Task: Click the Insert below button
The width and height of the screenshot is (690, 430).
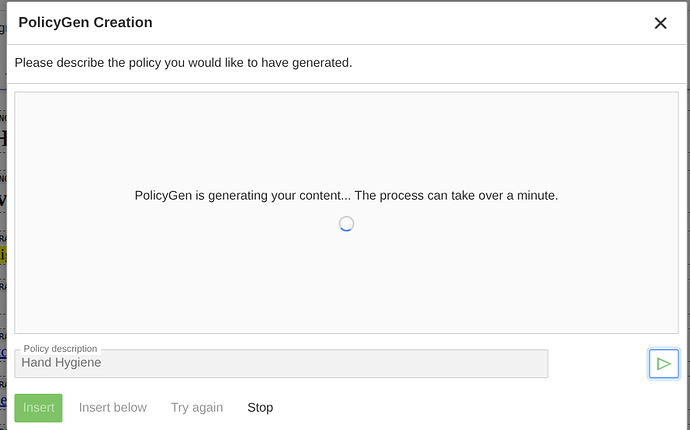Action: click(113, 407)
